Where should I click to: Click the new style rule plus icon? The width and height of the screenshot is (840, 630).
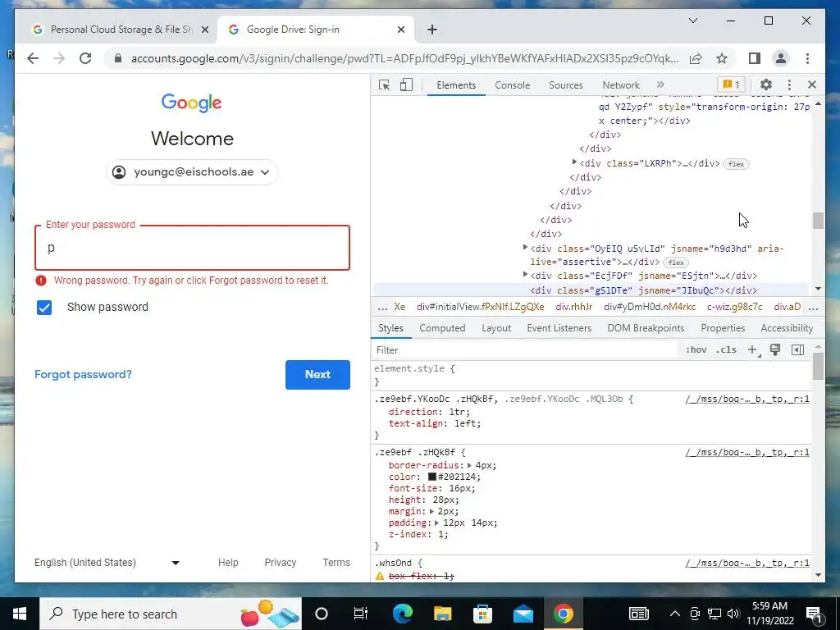(753, 349)
